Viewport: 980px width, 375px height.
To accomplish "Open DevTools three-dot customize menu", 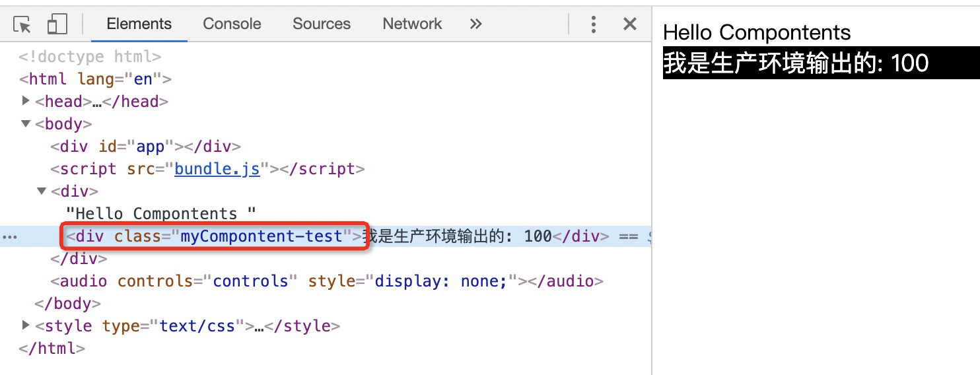I will point(594,24).
